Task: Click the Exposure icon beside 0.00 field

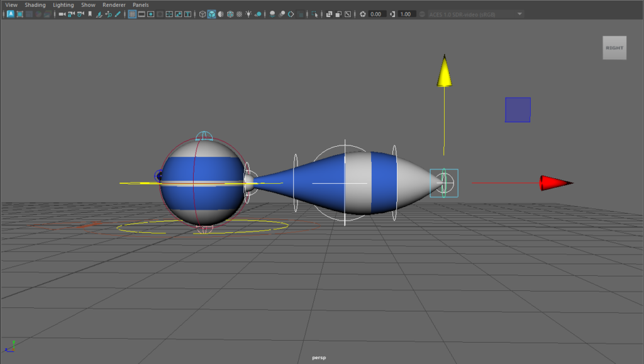Action: (363, 14)
